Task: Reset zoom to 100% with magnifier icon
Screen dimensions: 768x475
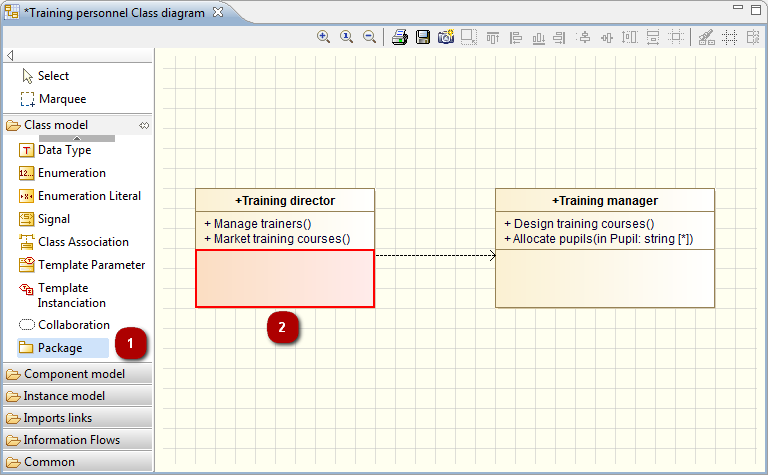Action: 347,37
